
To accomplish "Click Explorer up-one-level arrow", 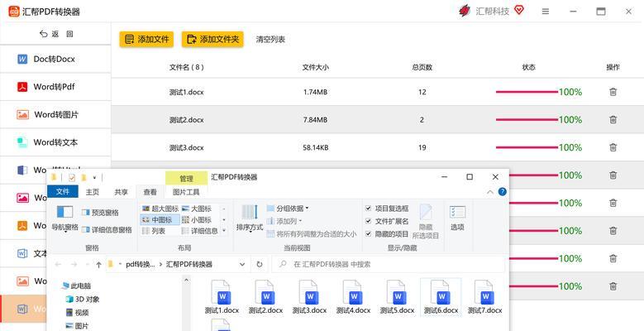I will pos(98,265).
